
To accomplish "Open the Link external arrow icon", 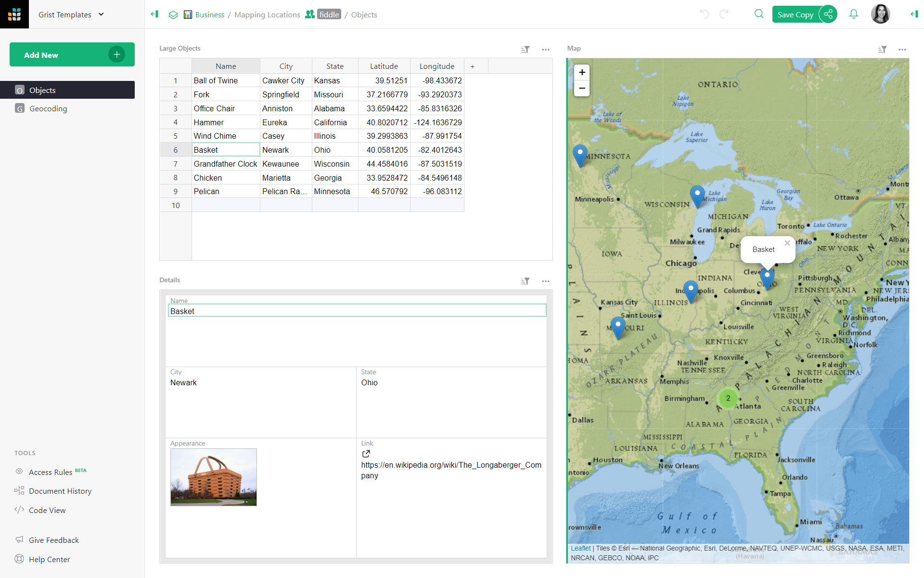I will click(366, 454).
